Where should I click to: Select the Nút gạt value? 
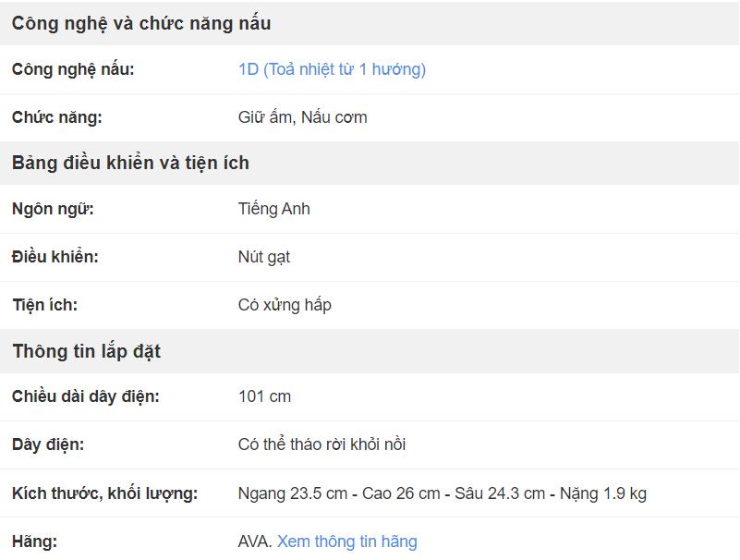(264, 257)
